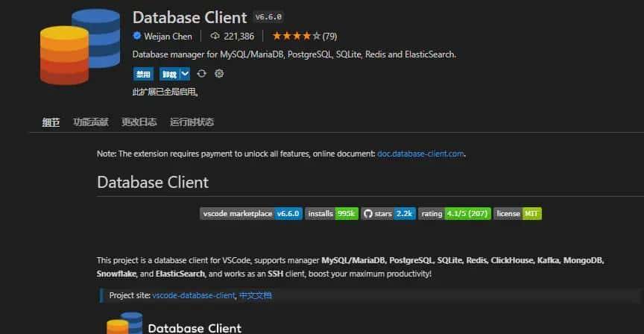This screenshot has height=334, width=644.
Task: Open the vscode-database-client project link
Action: (193, 296)
